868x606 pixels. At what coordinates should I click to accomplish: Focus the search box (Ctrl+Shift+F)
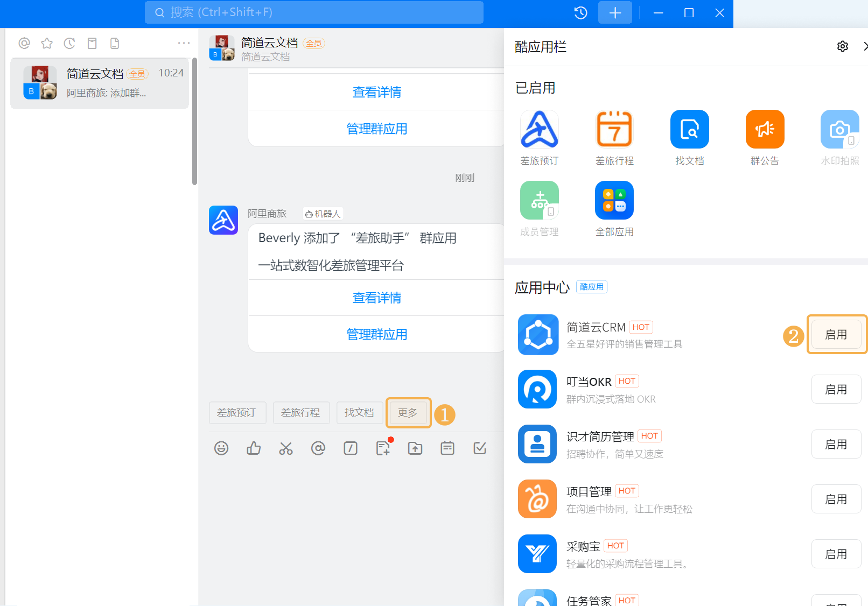(x=314, y=12)
